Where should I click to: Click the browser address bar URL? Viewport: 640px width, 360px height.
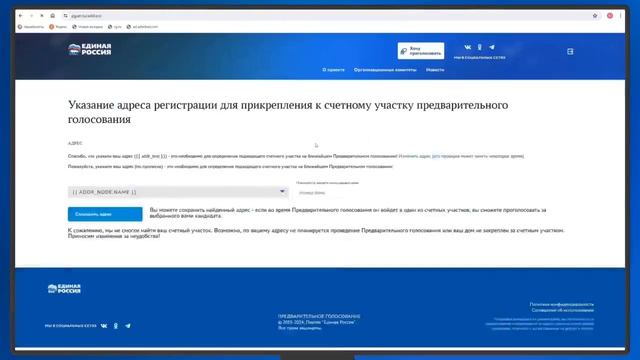coord(86,16)
